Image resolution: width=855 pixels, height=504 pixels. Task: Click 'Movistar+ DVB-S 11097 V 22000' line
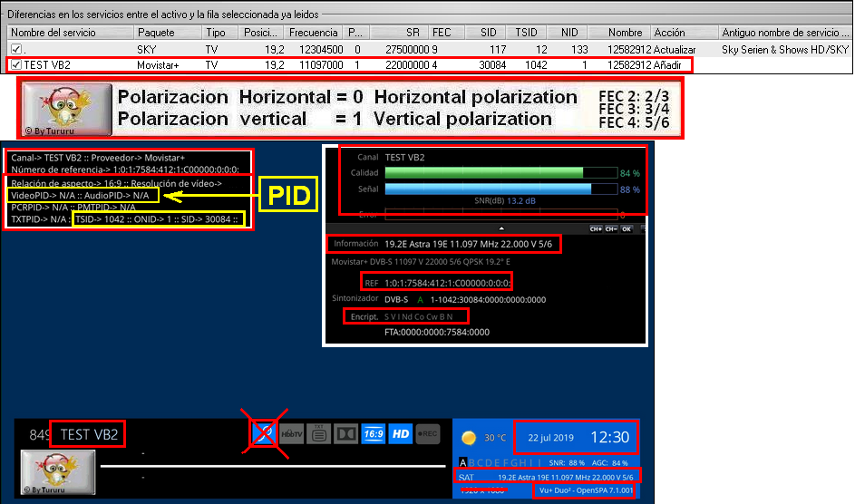click(x=421, y=262)
